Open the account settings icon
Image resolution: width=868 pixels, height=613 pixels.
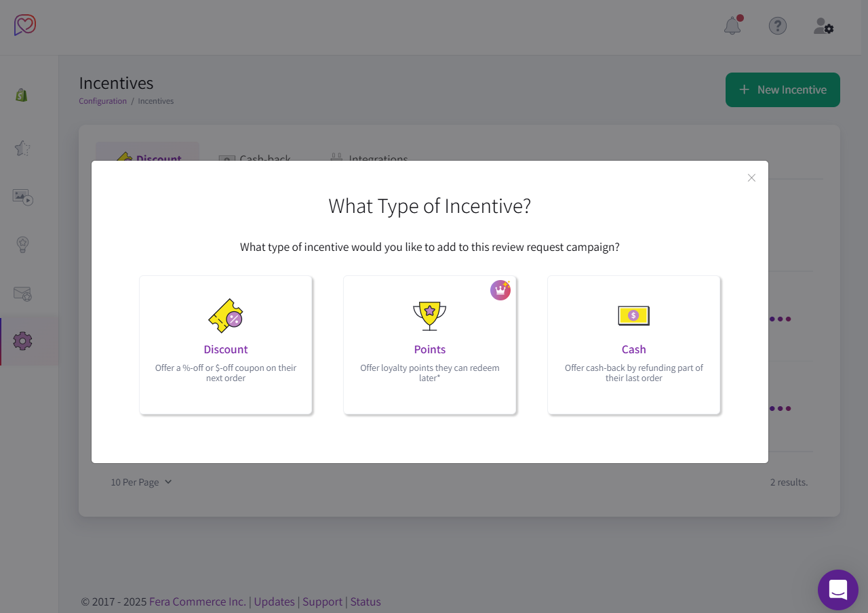823,26
